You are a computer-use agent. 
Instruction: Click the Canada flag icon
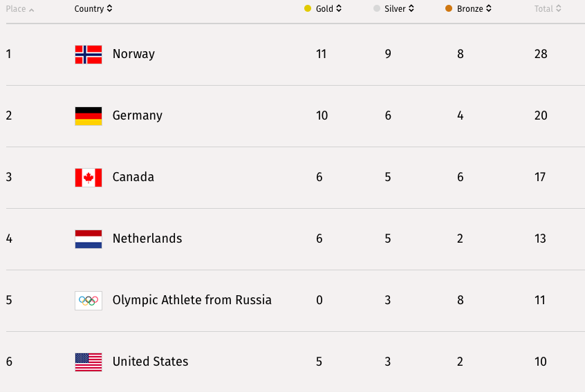[x=89, y=177]
